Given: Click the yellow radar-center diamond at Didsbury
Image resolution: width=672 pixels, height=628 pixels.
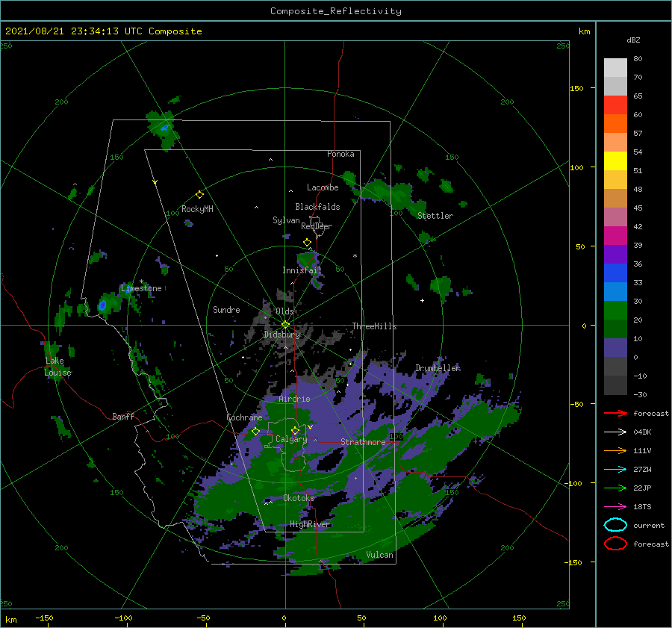Looking at the screenshot, I should click(x=285, y=325).
